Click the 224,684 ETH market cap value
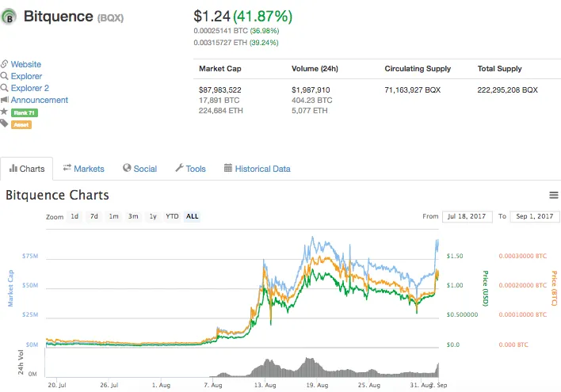 coord(221,111)
